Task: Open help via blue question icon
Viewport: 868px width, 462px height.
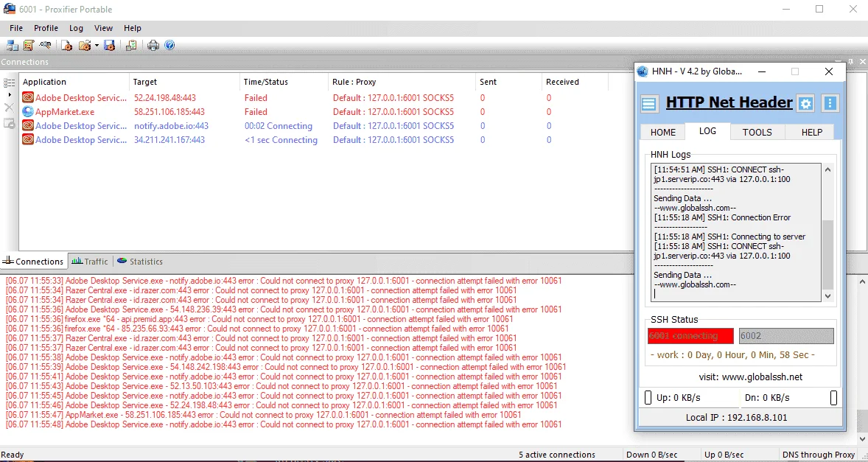Action: pos(170,46)
